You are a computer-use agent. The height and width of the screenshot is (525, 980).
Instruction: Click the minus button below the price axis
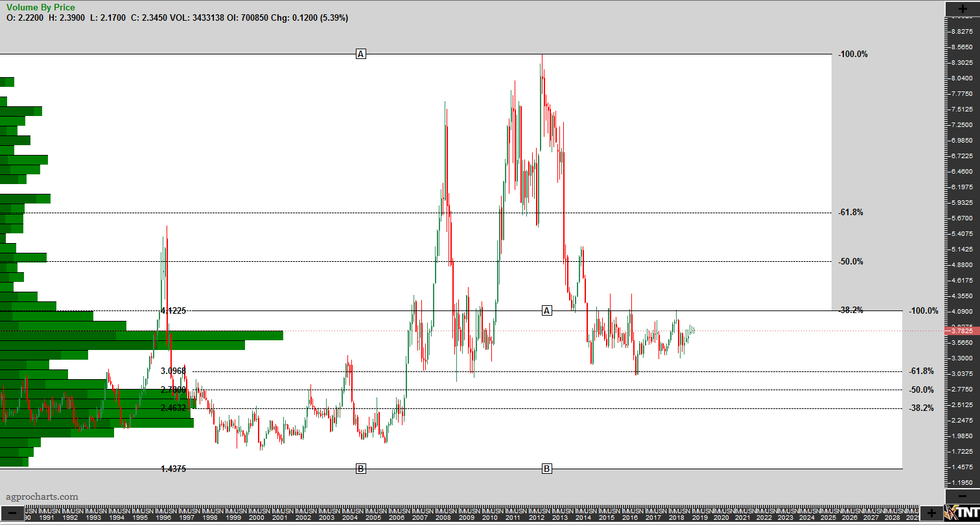click(961, 496)
